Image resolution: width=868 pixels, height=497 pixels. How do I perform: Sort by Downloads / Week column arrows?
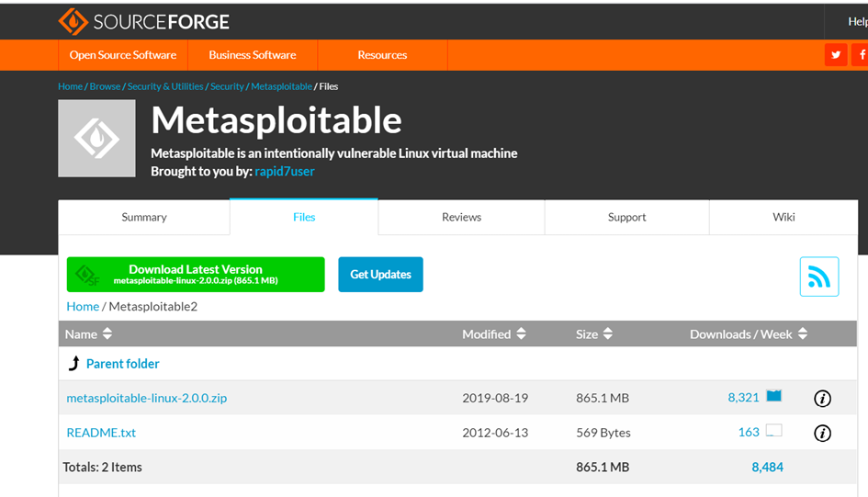(x=803, y=333)
